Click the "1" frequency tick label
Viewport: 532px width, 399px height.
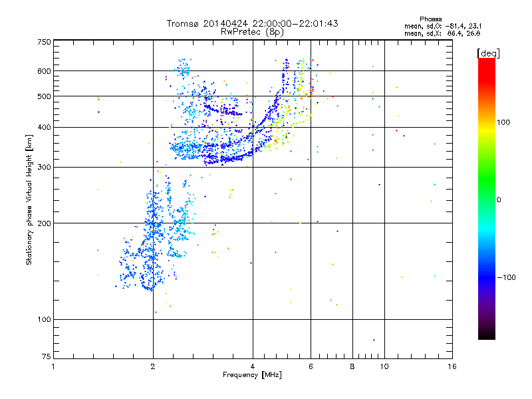click(53, 366)
